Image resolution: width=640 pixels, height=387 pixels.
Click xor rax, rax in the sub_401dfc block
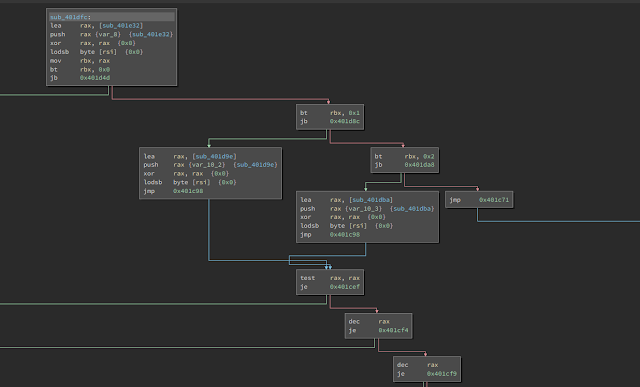[93, 43]
